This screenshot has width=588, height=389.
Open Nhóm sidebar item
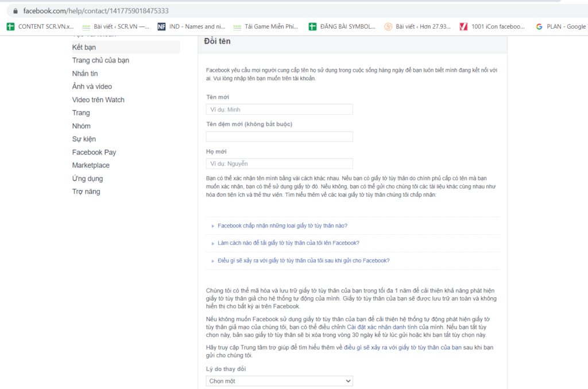(82, 126)
